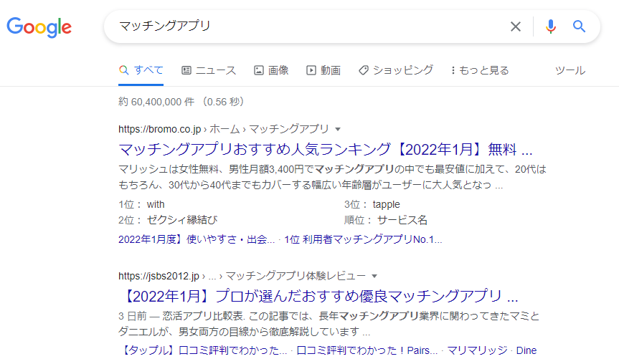Click the https://jsbs2012.jp breadcrumb URL
The width and height of the screenshot is (619, 364).
tap(159, 276)
